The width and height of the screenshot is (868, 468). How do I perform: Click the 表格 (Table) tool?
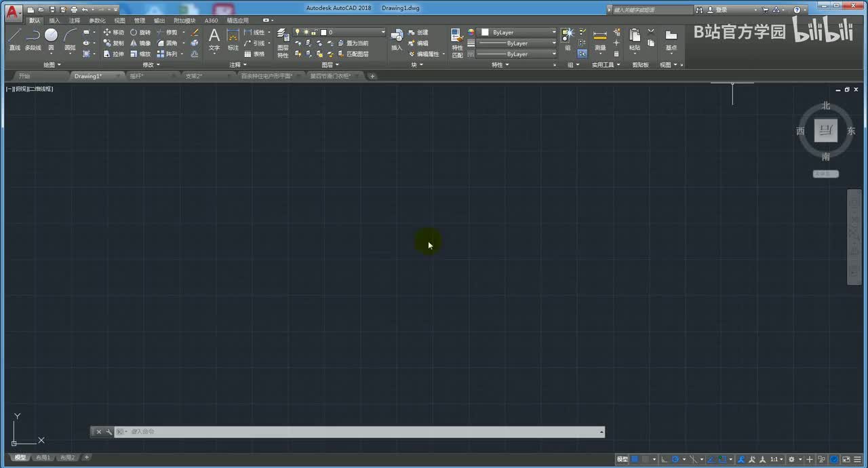(x=254, y=54)
